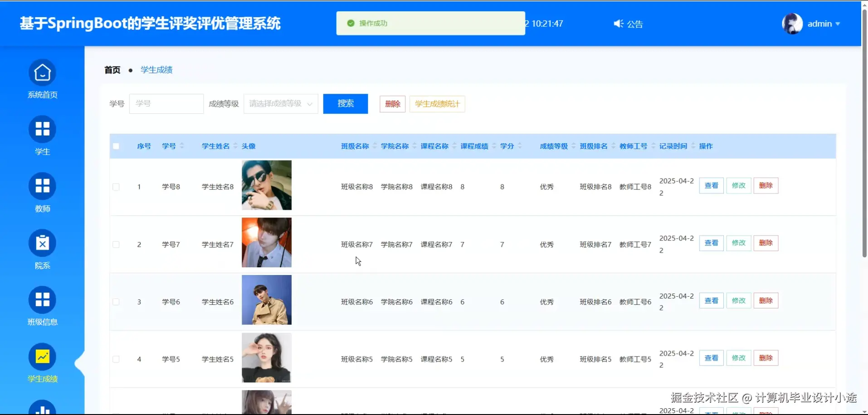The height and width of the screenshot is (415, 868).
Task: Check the row for 学号7
Action: [116, 244]
